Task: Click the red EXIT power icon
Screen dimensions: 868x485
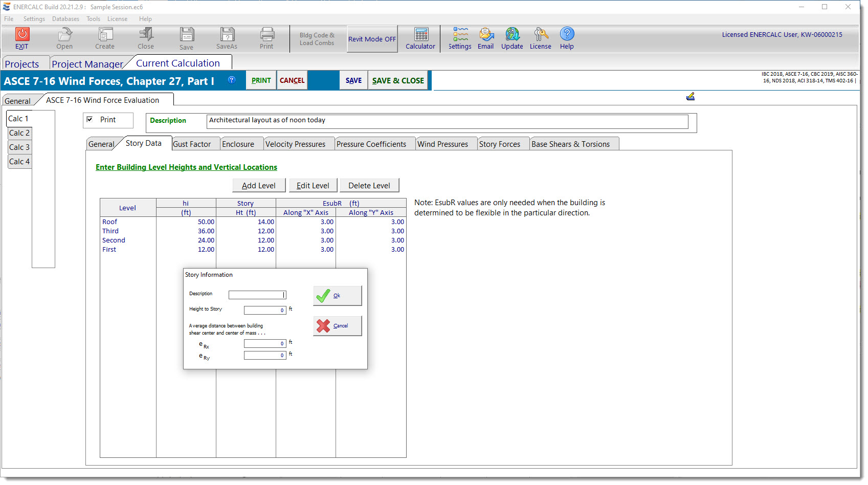Action: click(x=22, y=34)
